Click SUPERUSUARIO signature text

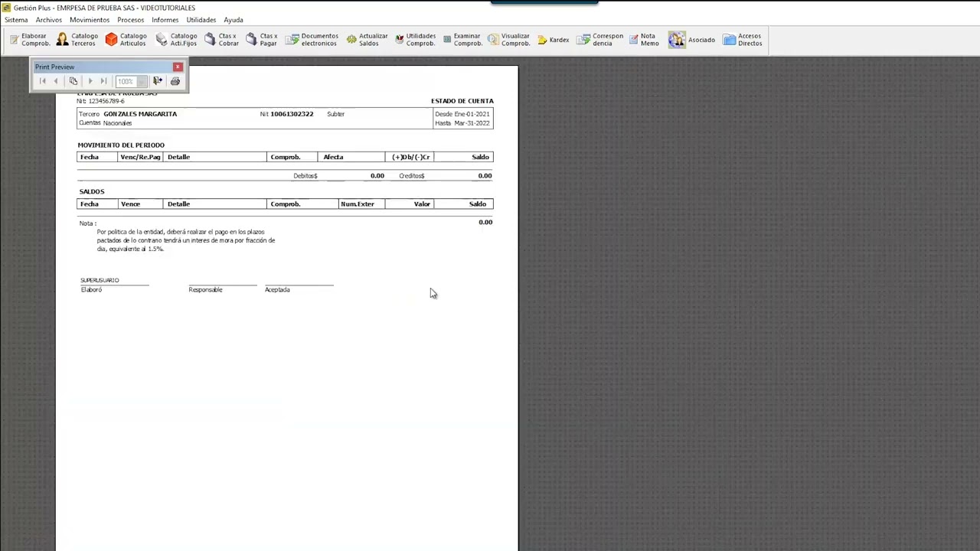point(100,280)
